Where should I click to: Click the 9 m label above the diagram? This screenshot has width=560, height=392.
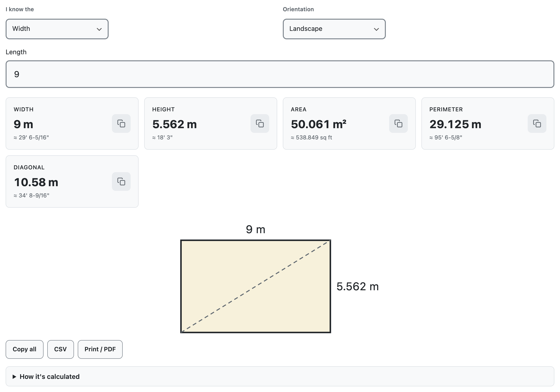click(256, 229)
